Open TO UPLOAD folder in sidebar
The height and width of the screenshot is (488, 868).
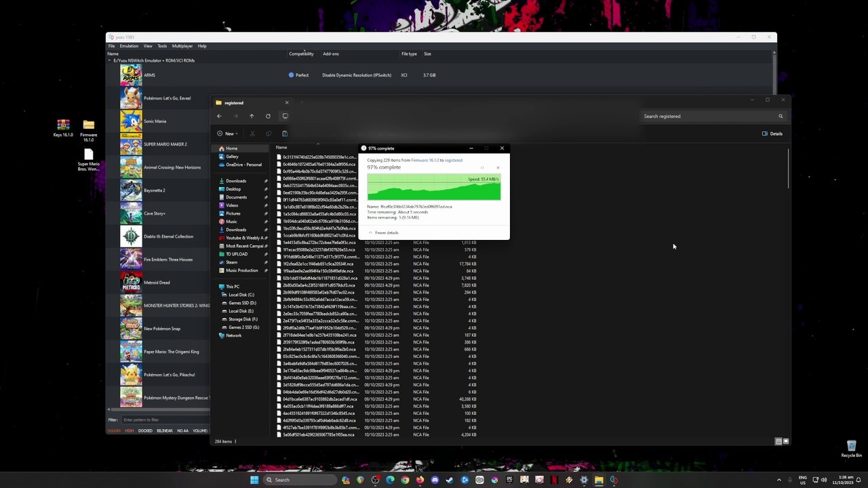237,254
